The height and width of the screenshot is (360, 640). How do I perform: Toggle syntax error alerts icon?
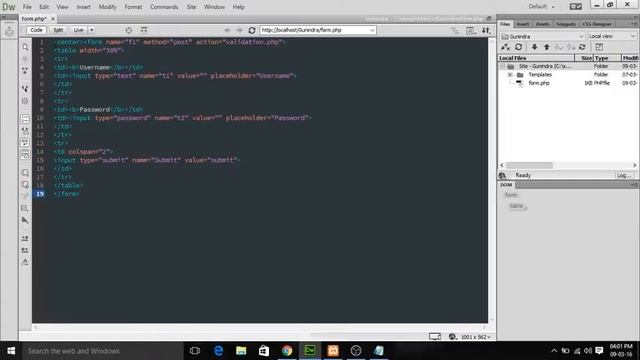coord(25,155)
